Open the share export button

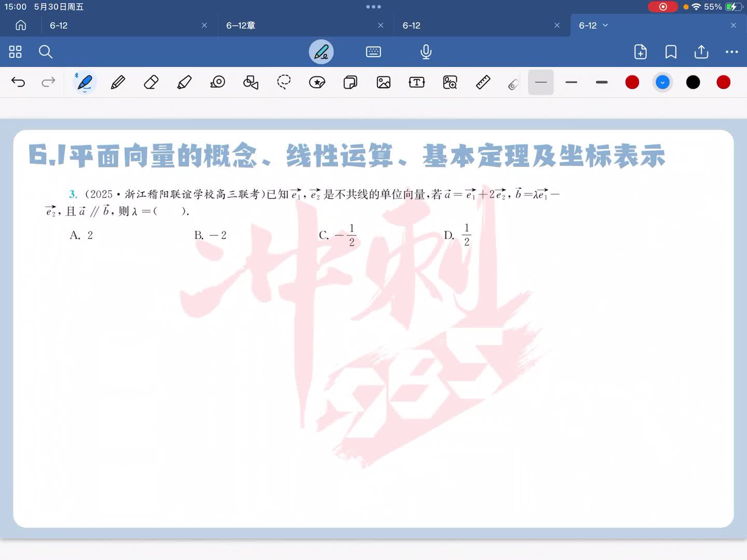[701, 52]
